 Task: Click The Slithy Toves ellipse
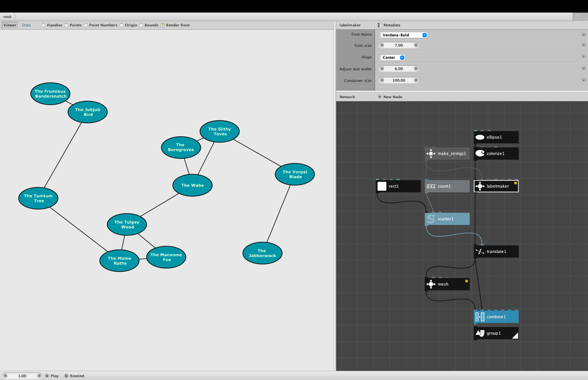219,131
